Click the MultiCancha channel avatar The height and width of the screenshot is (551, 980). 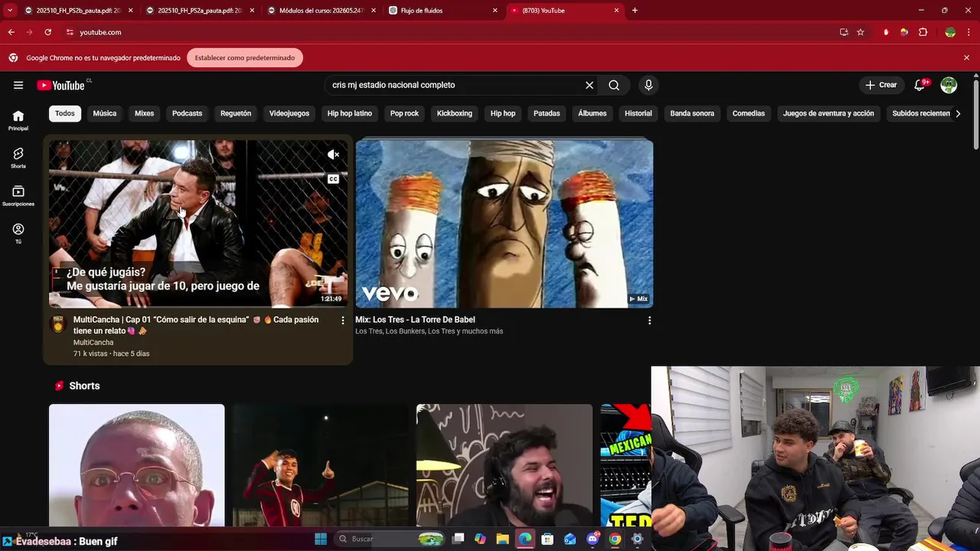58,323
